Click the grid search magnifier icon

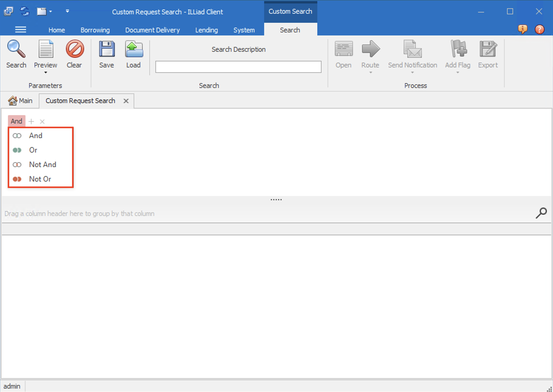click(x=541, y=213)
